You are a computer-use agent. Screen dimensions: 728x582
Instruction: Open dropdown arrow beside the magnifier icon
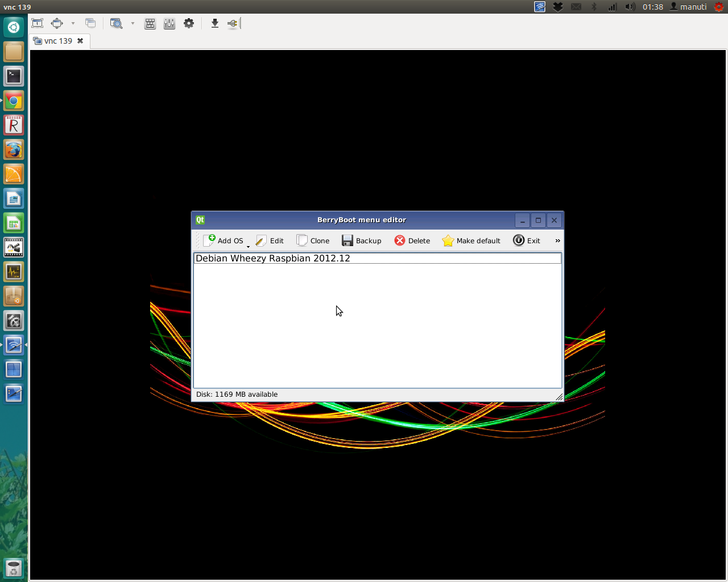tap(133, 23)
